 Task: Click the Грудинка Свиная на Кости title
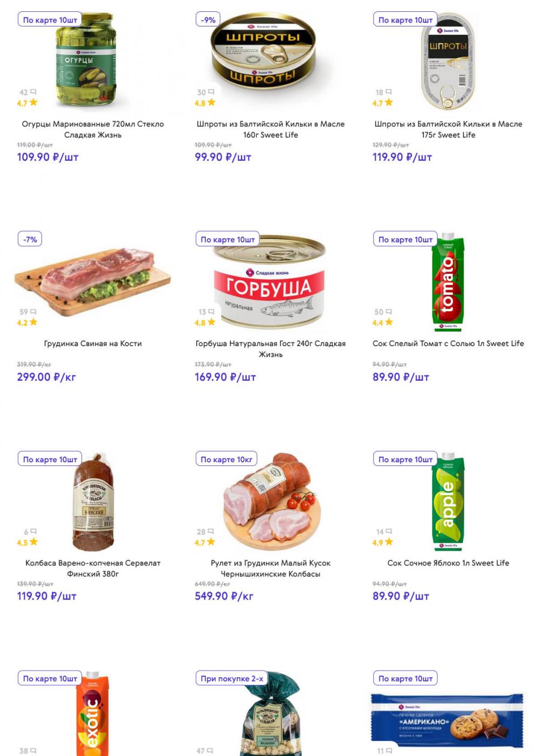(92, 343)
